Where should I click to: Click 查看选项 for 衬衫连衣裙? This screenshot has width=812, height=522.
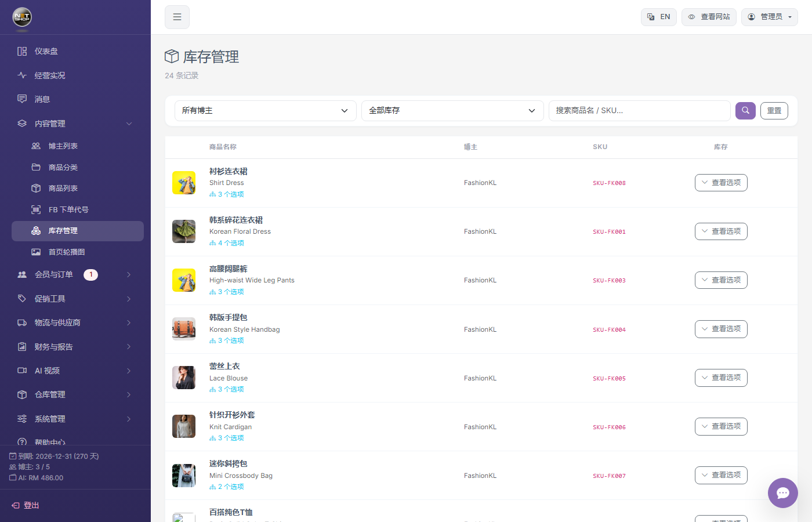(x=721, y=183)
